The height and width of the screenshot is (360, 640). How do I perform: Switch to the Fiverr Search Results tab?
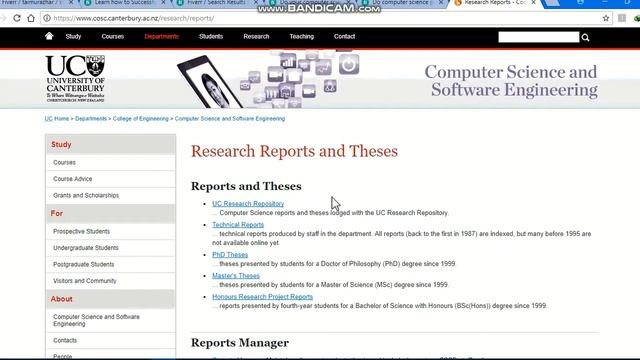coord(216,3)
